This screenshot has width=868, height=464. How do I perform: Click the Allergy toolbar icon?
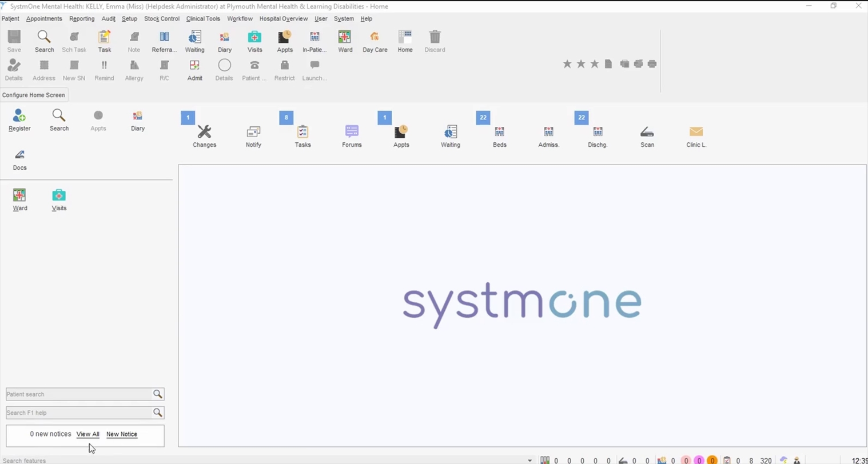point(134,70)
